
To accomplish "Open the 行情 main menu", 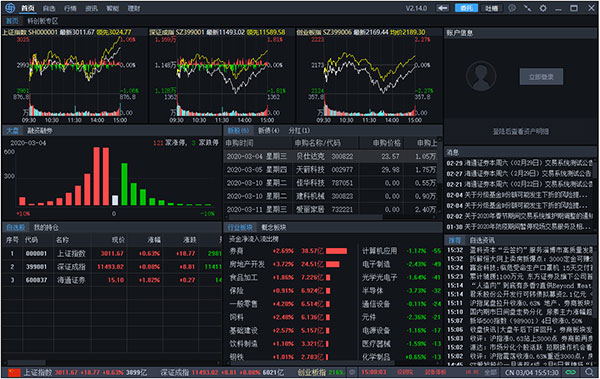I will pyautogui.click(x=70, y=8).
